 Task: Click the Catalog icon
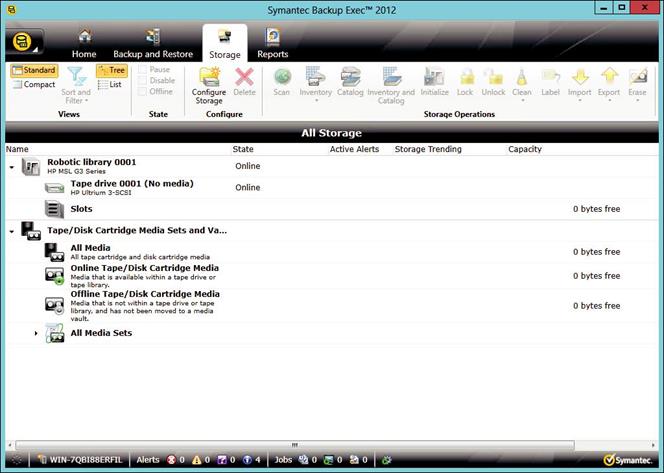pyautogui.click(x=350, y=77)
